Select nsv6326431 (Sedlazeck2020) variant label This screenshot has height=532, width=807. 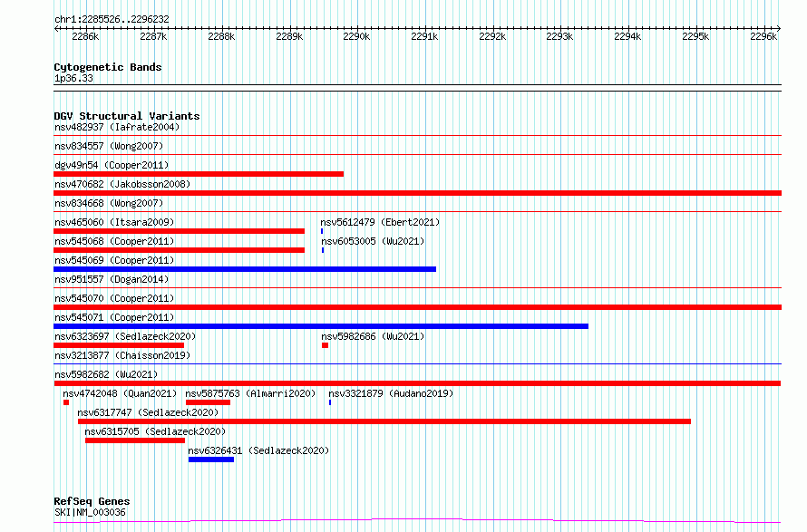coord(258,450)
